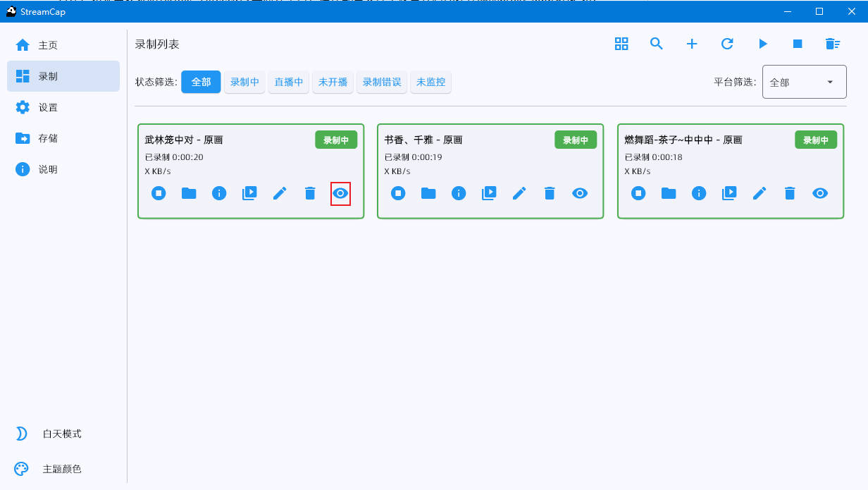
Task: Edit the 书香、千雅 recording settings
Action: coord(519,193)
